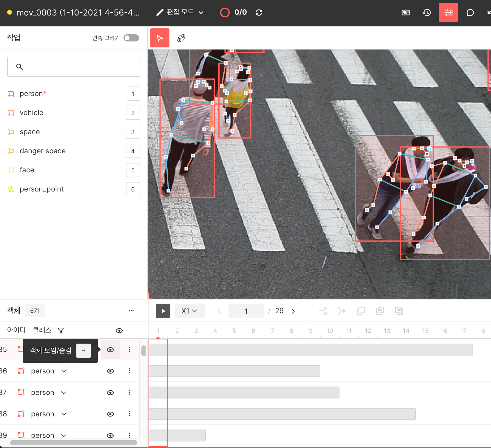Open options menu for object row 37
The width and height of the screenshot is (491, 448).
coord(130,392)
